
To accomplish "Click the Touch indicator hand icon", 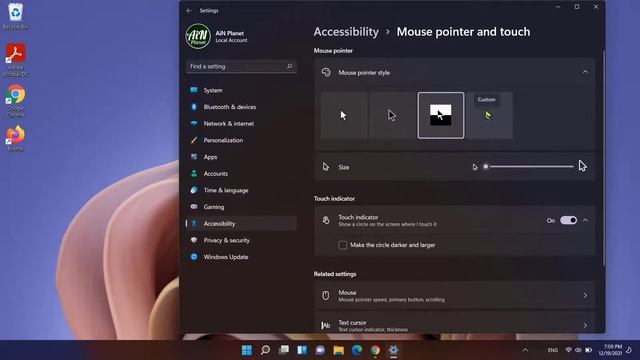I will pyautogui.click(x=326, y=220).
